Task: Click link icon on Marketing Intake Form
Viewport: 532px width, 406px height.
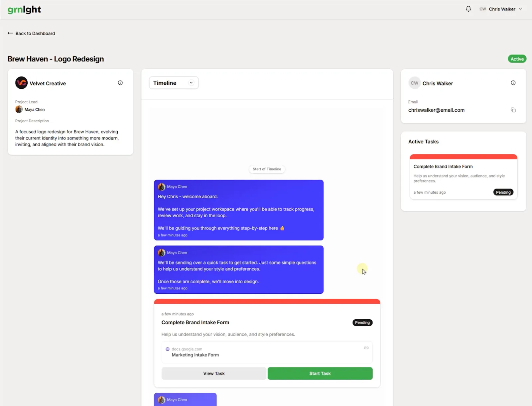Action: [366, 348]
